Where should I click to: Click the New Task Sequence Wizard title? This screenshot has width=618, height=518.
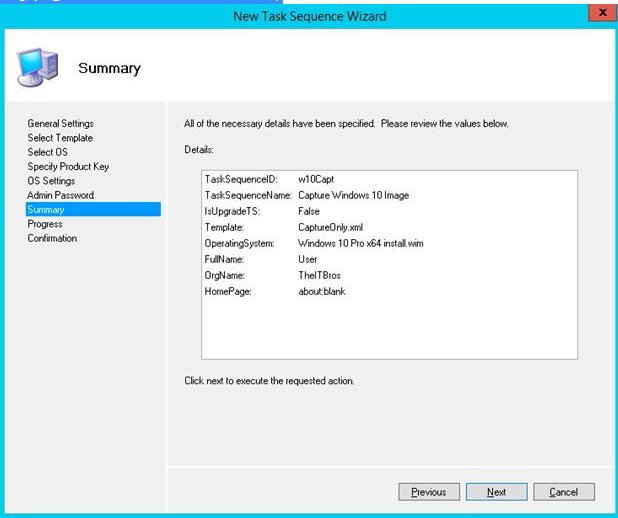310,16
